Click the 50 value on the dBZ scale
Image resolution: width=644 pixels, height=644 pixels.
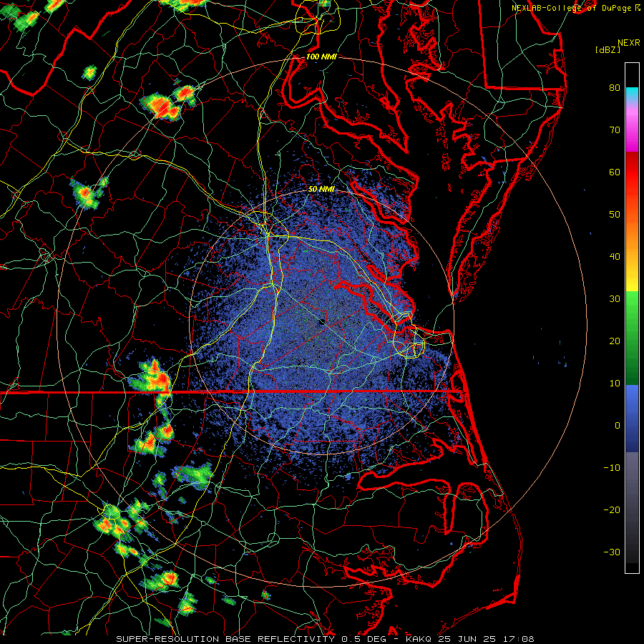coord(615,215)
